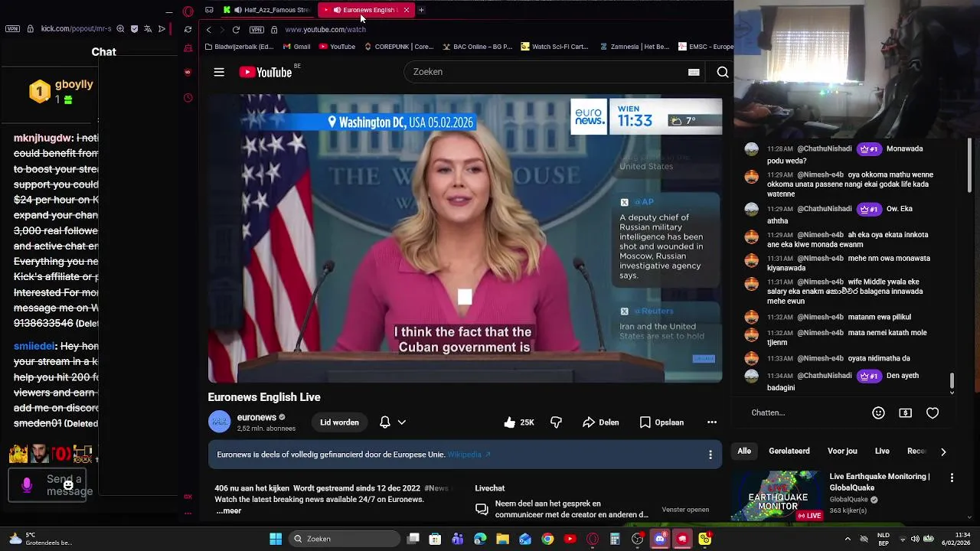Click the Opera logo menu button
Image resolution: width=980 pixels, height=551 pixels.
coord(188,11)
